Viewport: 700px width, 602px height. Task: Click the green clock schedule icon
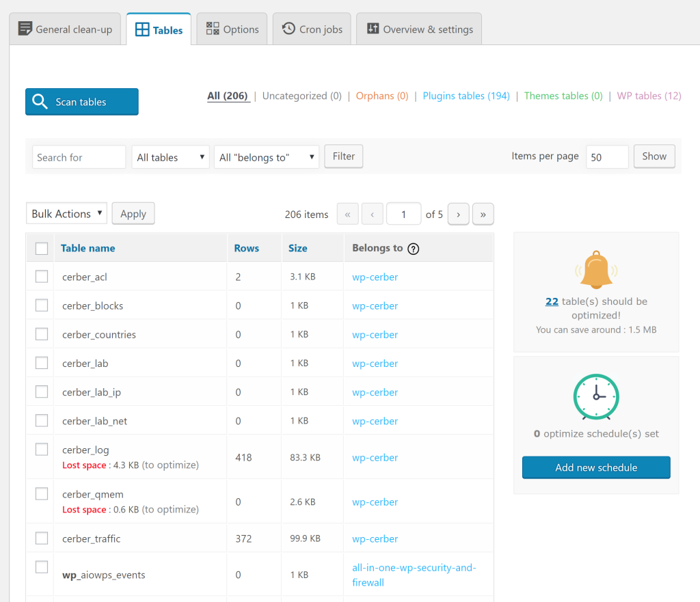tap(596, 396)
